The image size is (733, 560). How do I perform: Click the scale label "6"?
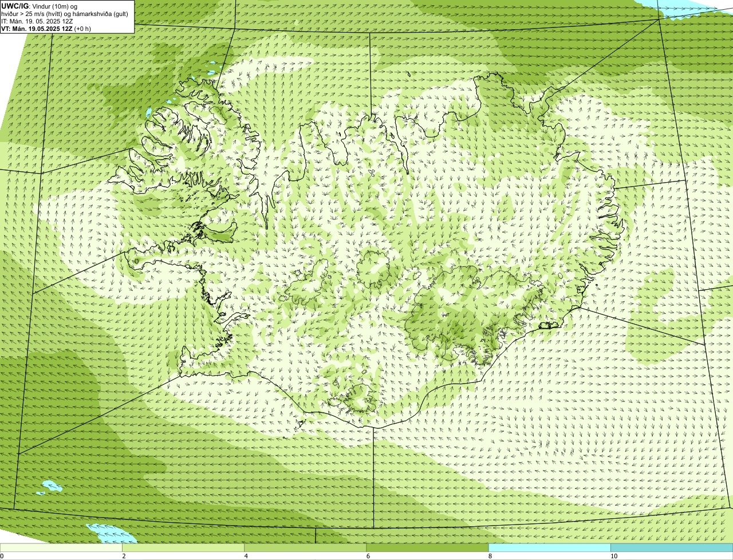pyautogui.click(x=368, y=556)
